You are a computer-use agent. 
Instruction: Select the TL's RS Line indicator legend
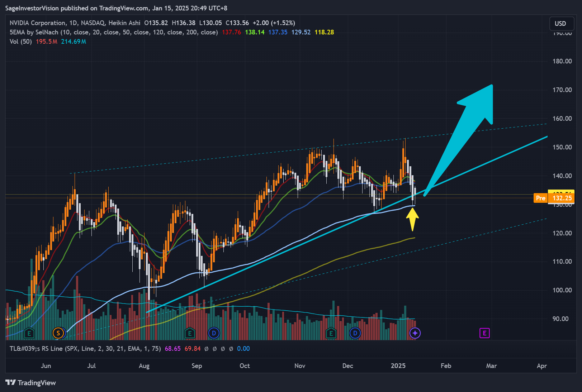pyautogui.click(x=85, y=349)
